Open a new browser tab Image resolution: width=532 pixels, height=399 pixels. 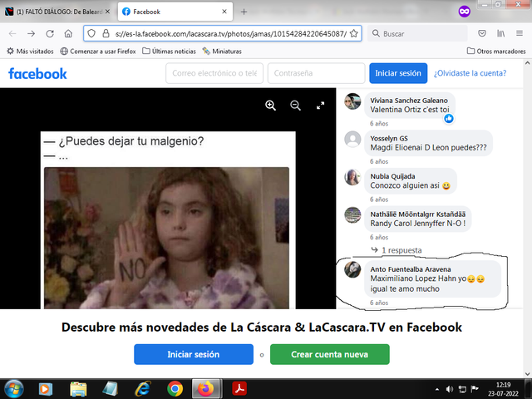[244, 12]
